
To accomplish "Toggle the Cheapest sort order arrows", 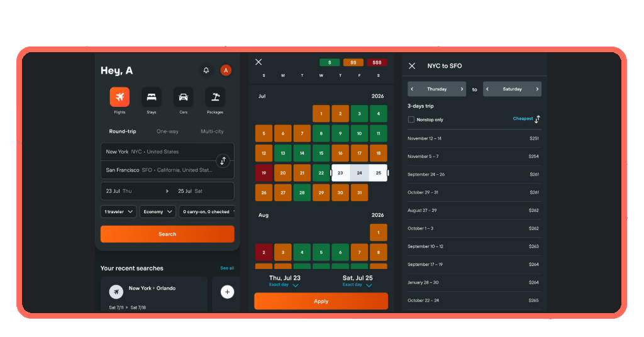I will [537, 119].
